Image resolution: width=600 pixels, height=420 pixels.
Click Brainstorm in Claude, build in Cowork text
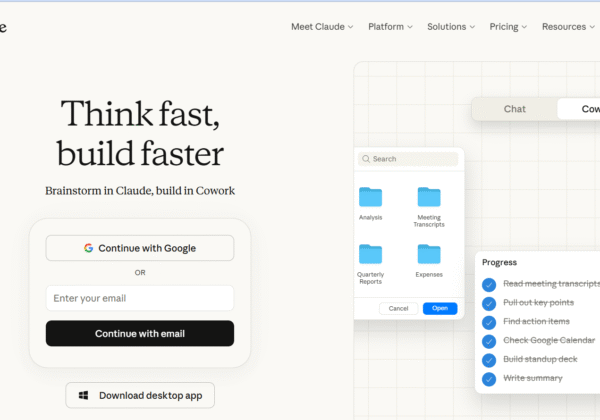(x=140, y=190)
